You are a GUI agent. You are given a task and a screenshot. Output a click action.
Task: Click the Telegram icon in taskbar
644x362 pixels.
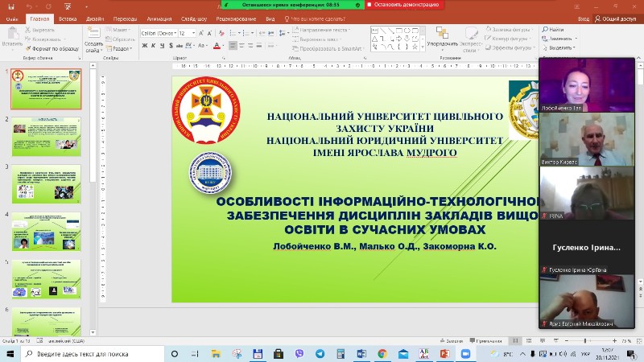pos(320,353)
